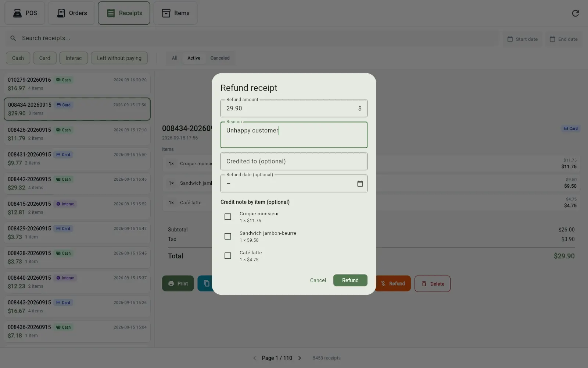
Task: Open receipt 010279-20260916
Action: (77, 84)
